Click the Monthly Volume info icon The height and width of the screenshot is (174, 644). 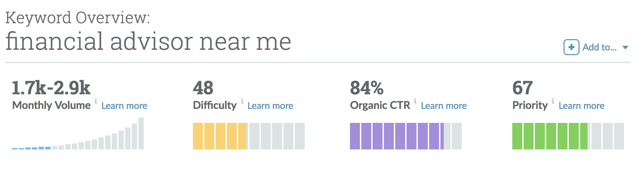click(x=96, y=101)
